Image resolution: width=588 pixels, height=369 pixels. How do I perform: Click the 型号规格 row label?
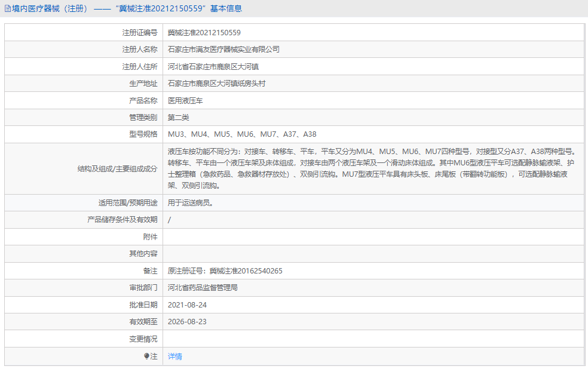[x=143, y=134]
